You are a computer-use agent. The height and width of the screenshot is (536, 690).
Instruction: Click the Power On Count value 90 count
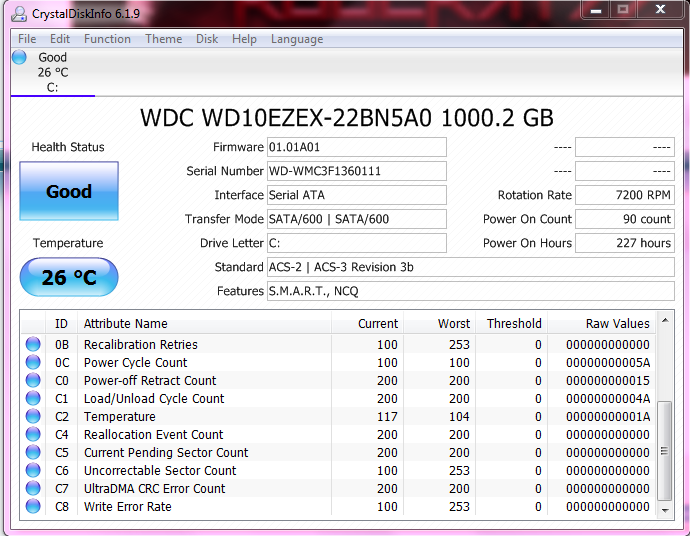(x=625, y=219)
